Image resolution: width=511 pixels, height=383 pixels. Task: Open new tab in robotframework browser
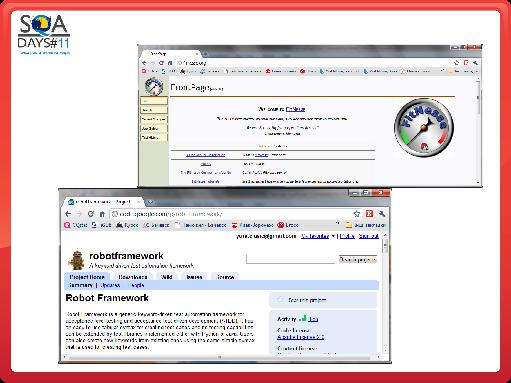point(150,202)
